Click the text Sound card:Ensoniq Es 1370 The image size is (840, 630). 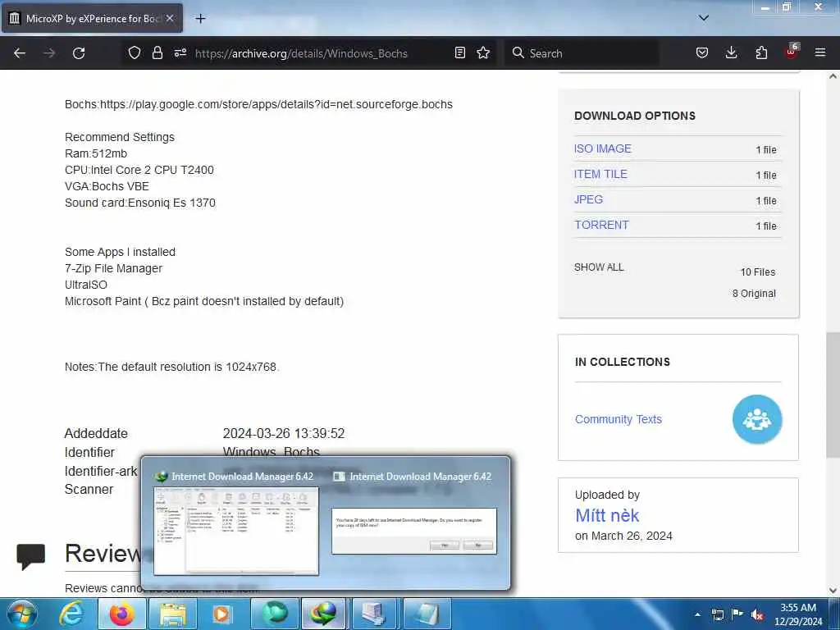pyautogui.click(x=140, y=203)
